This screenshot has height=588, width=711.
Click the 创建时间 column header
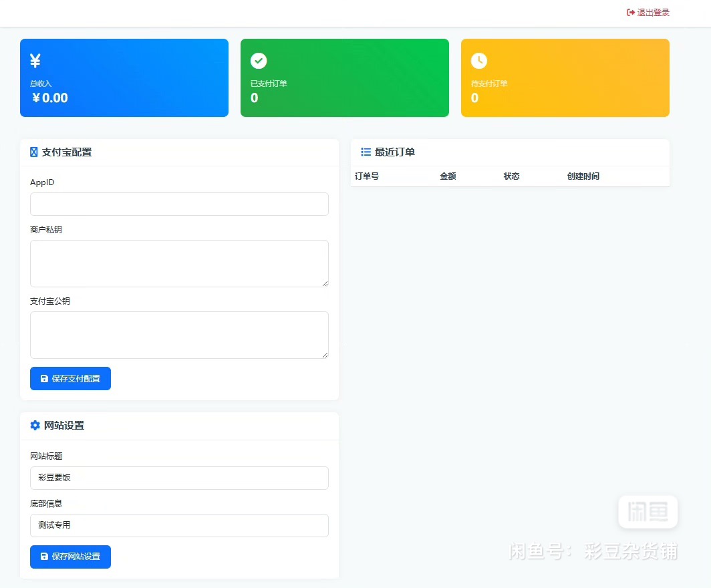pos(583,176)
